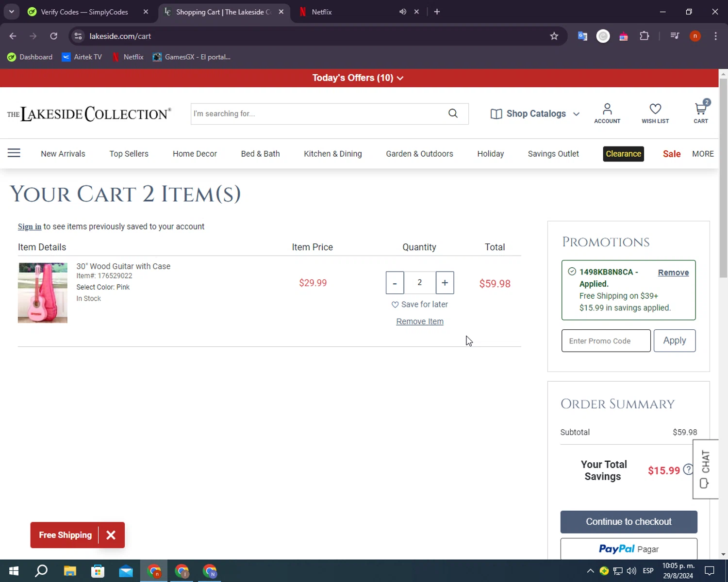Open Garden & Outdoors category

pyautogui.click(x=419, y=154)
